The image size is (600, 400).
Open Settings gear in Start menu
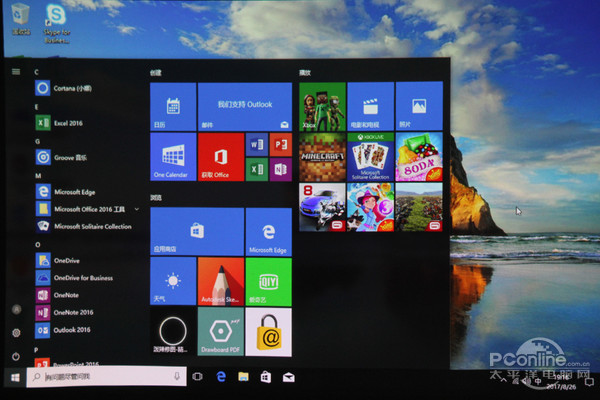(15, 333)
